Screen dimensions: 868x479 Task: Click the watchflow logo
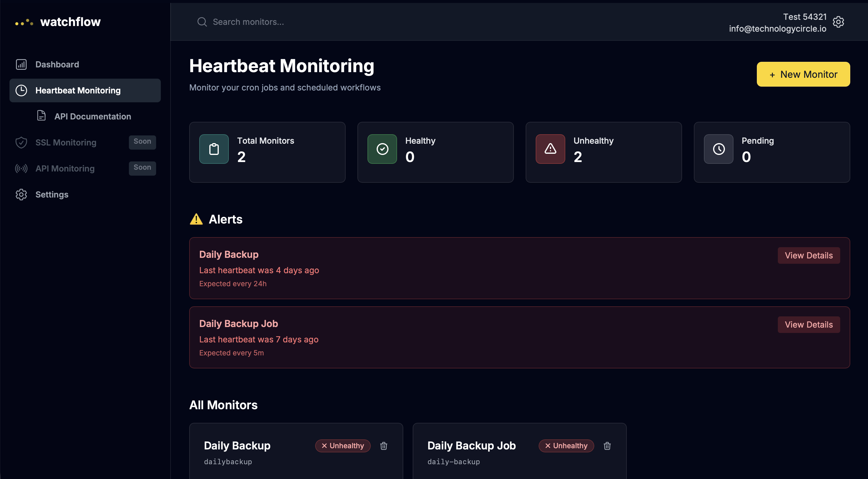[58, 22]
